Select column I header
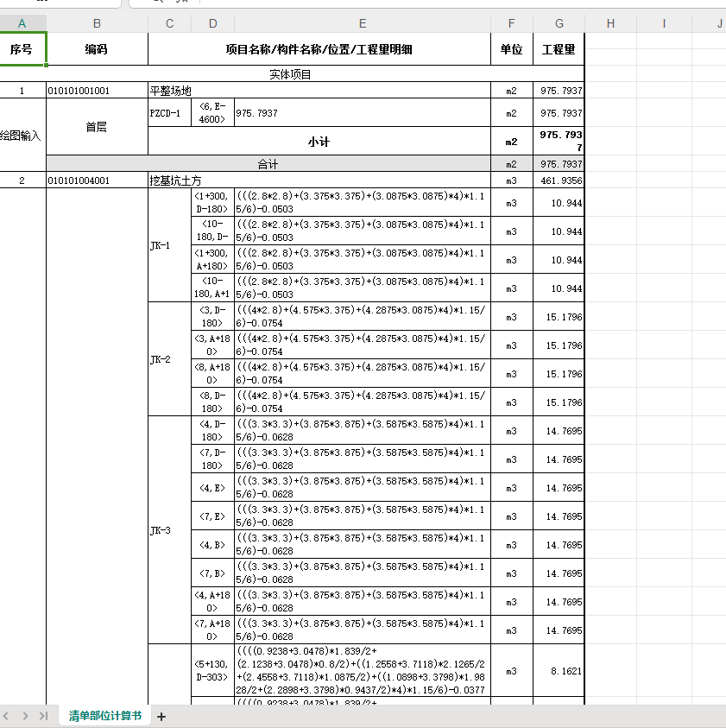This screenshot has height=728, width=726. tap(664, 23)
